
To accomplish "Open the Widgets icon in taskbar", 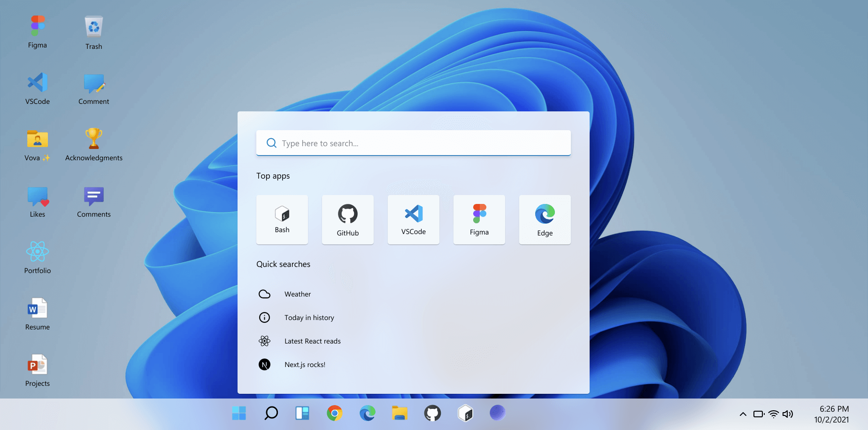I will 302,414.
